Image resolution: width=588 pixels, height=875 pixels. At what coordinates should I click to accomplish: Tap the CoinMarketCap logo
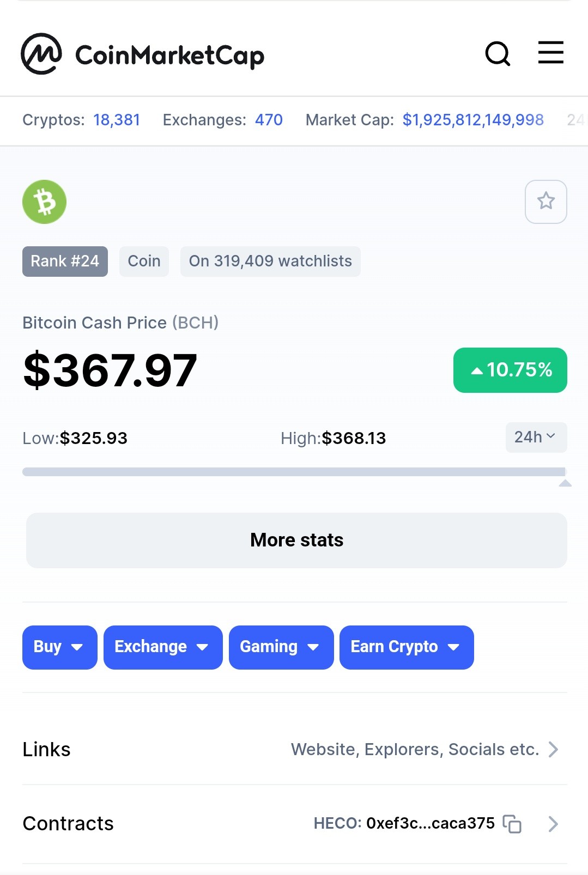click(142, 54)
